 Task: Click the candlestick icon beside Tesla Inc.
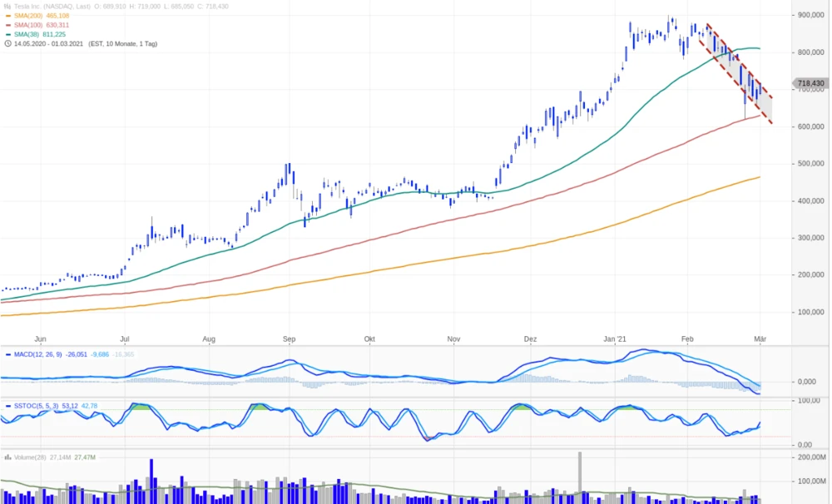[x=7, y=5]
